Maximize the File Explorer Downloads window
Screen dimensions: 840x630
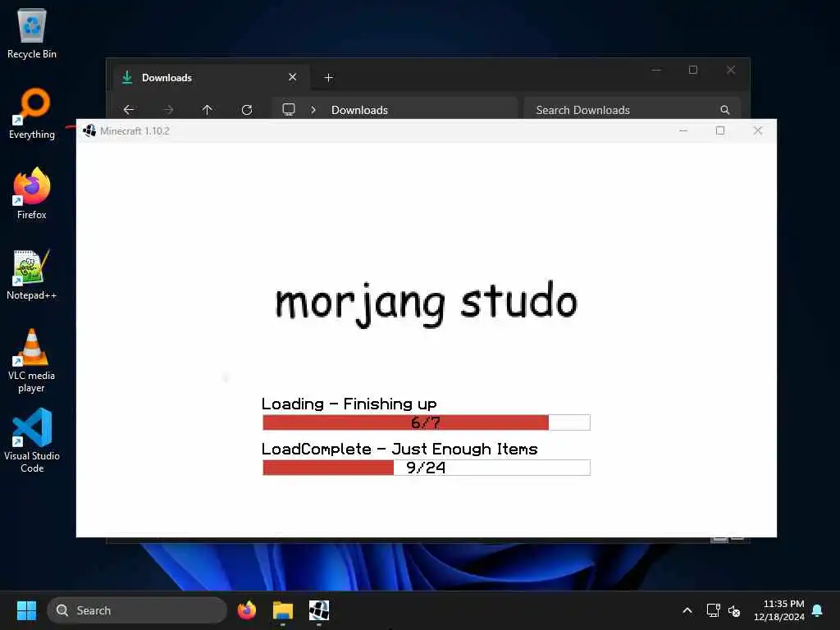[693, 70]
